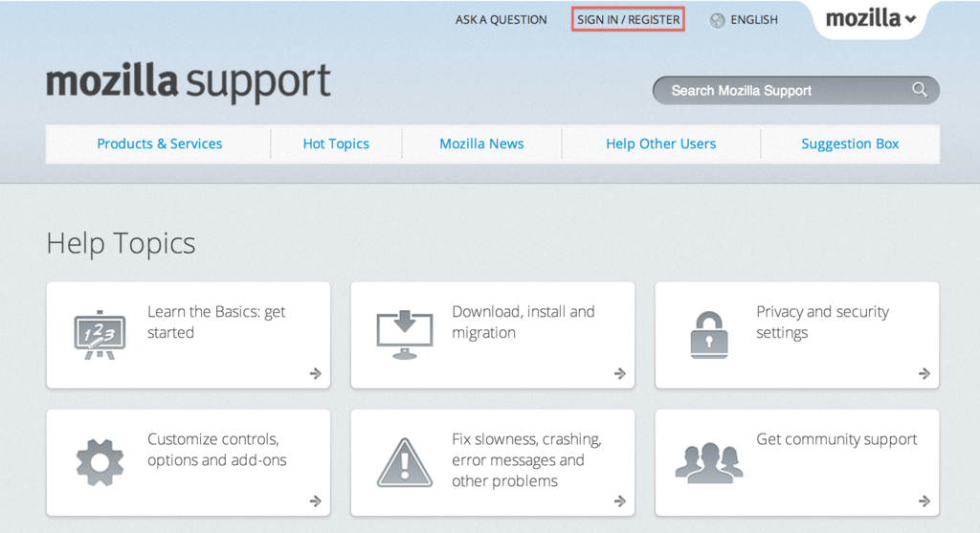Click Sign In / Register link
Screen dimensions: 980x533
coord(628,19)
